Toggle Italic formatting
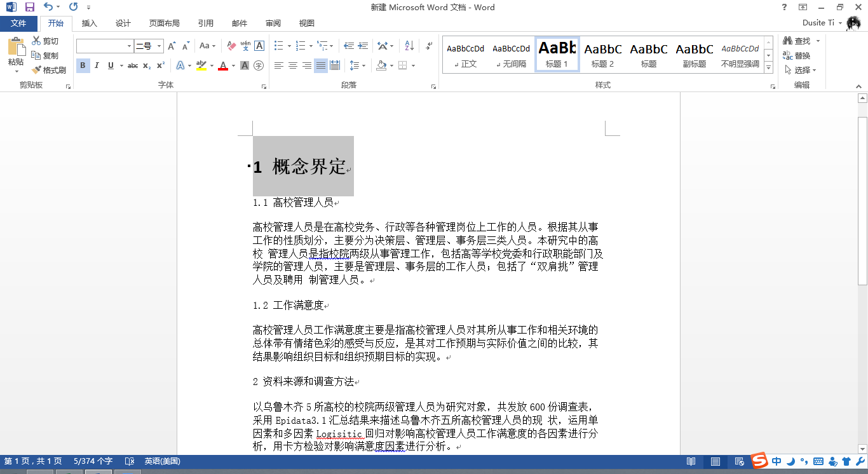Image resolution: width=868 pixels, height=474 pixels. (x=97, y=65)
